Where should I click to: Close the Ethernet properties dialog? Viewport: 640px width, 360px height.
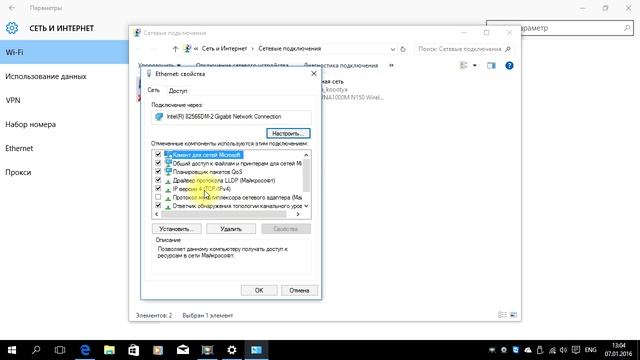(x=314, y=74)
